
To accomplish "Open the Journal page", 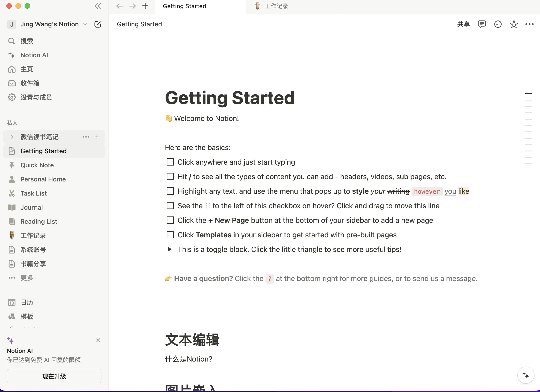I will (x=54, y=207).
